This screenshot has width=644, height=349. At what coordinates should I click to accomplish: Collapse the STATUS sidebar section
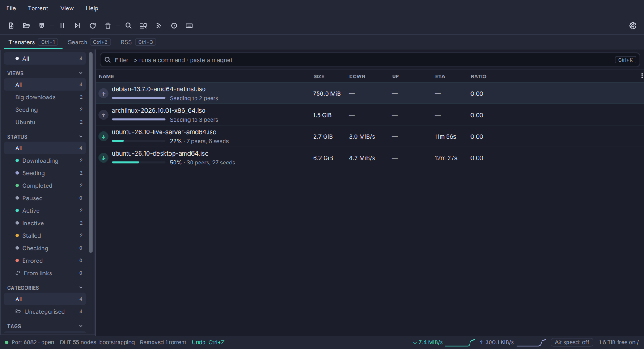(x=81, y=137)
